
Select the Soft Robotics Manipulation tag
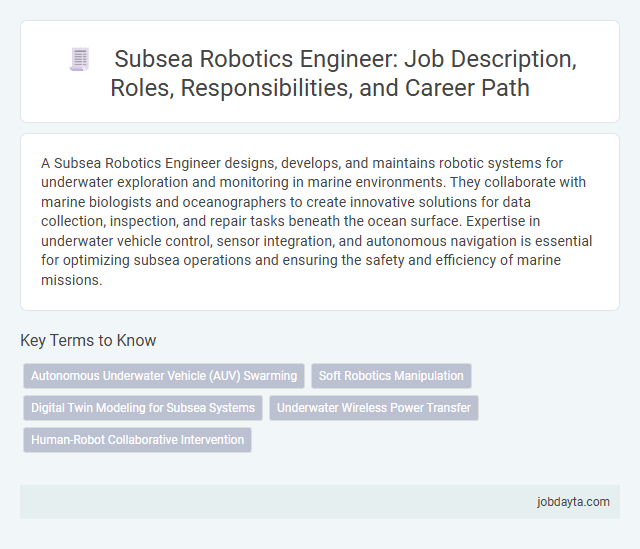391,376
